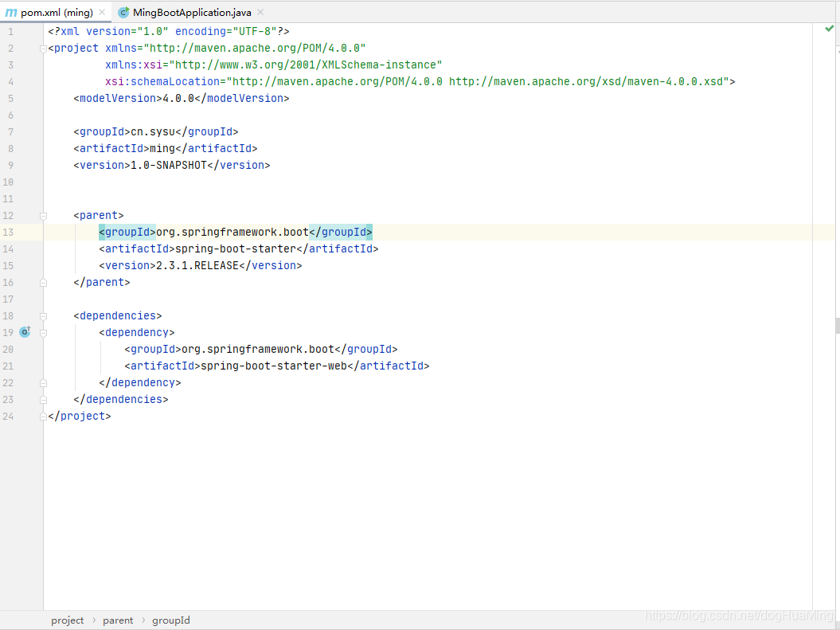Image resolution: width=840 pixels, height=630 pixels.
Task: Click the Java class icon on MingBootApplication tab
Action: click(x=123, y=12)
